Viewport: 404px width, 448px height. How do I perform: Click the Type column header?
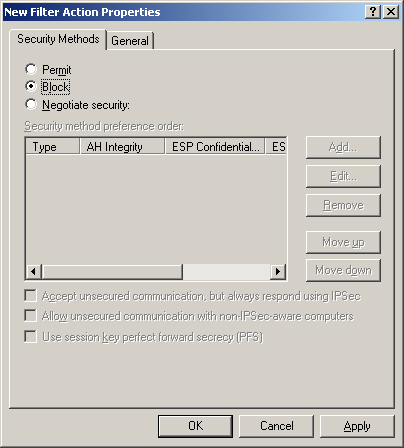coord(53,147)
